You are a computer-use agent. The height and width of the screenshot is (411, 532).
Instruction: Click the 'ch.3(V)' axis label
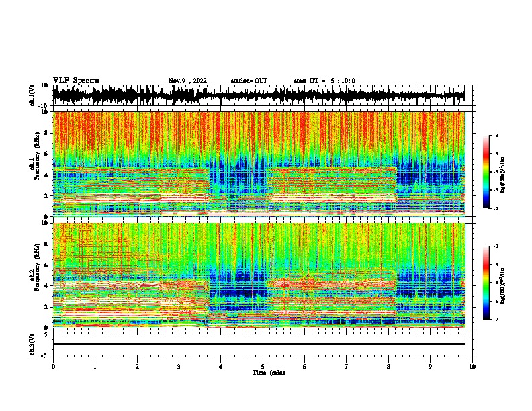tap(32, 345)
